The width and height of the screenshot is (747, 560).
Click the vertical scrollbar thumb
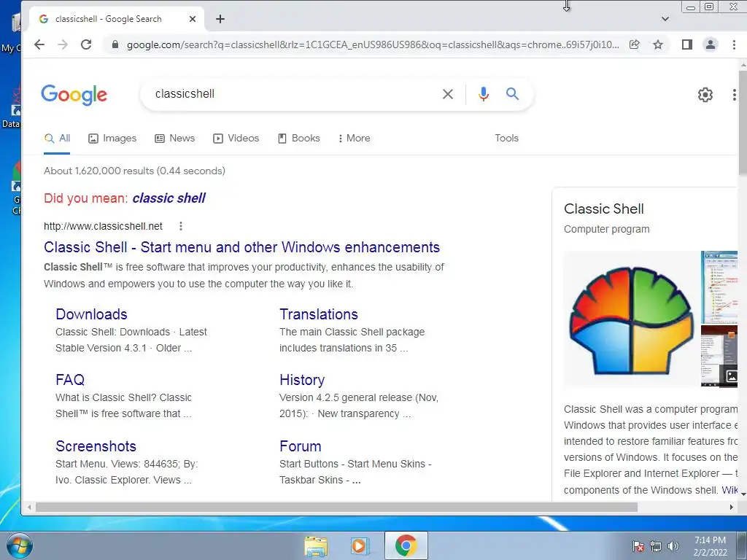[743, 122]
